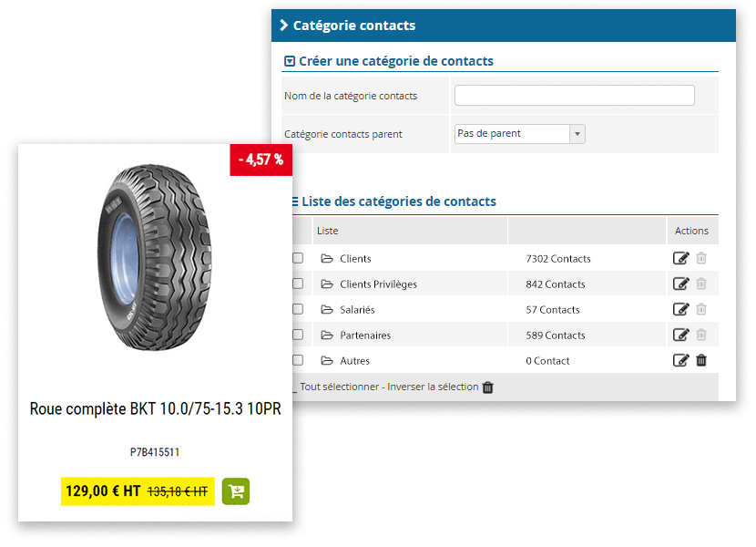
Task: Open the Clients folder icon
Action: [327, 258]
